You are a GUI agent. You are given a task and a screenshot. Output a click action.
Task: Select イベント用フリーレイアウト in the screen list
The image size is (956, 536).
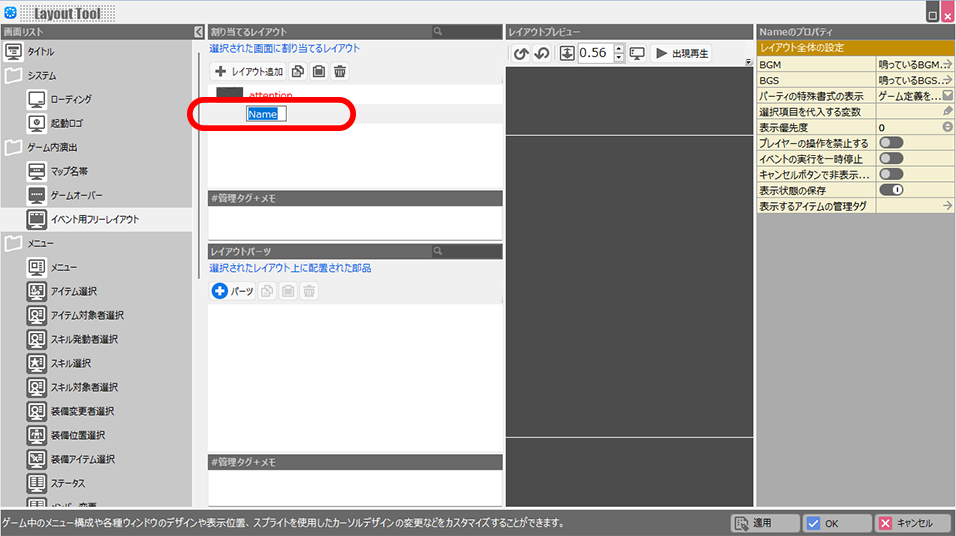95,219
